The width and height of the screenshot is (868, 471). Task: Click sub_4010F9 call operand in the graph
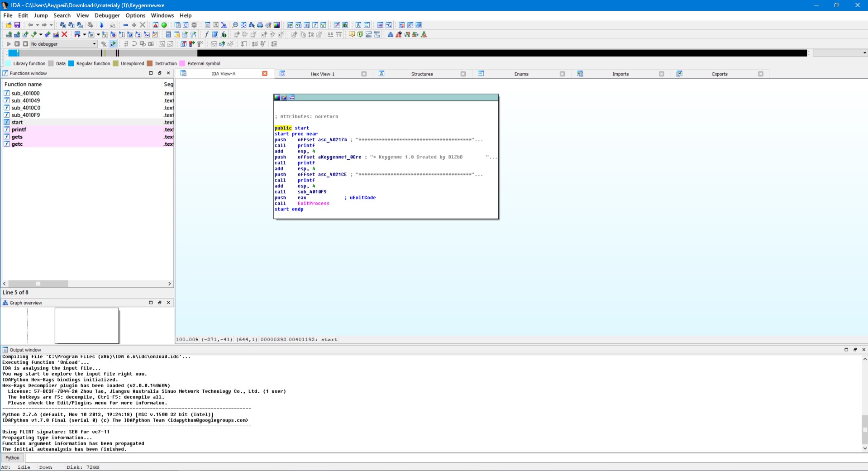coord(312,192)
